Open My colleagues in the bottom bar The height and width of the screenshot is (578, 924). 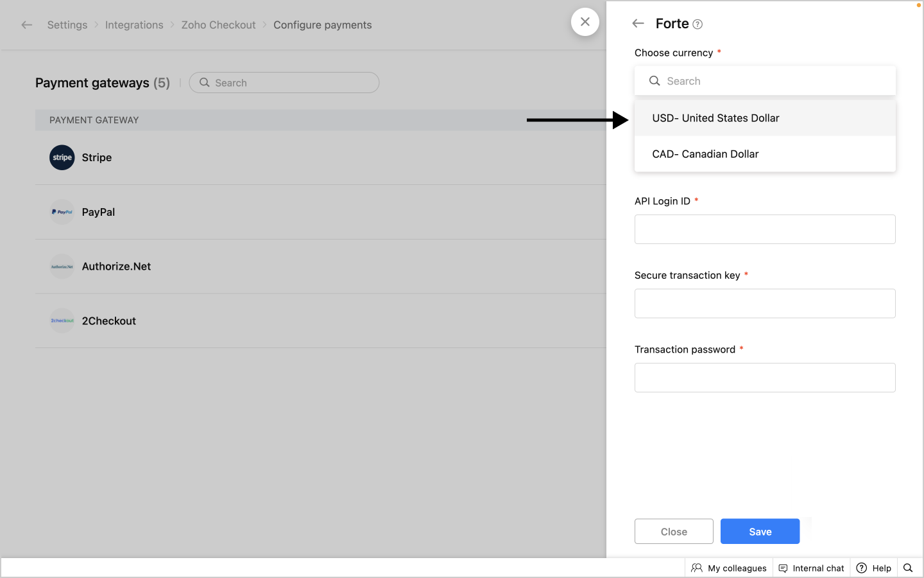tap(729, 568)
